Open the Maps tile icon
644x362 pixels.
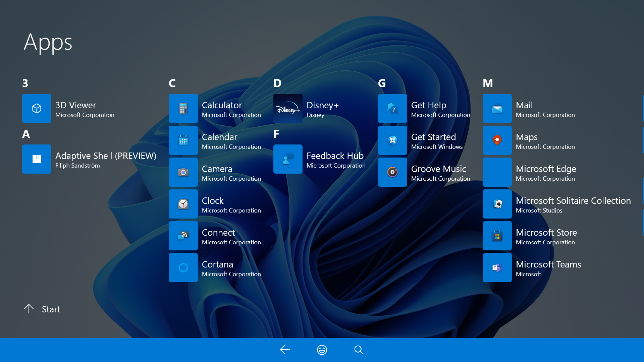coord(497,140)
